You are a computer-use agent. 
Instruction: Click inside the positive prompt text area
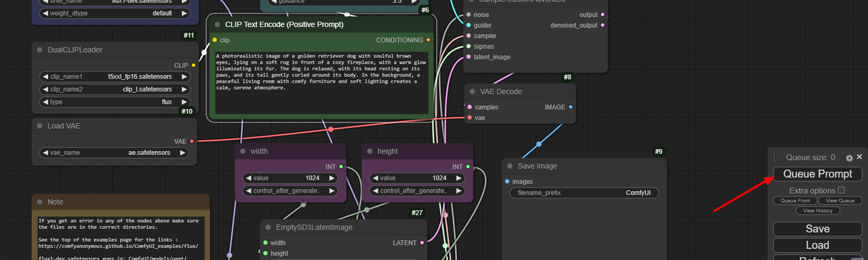tap(322, 82)
